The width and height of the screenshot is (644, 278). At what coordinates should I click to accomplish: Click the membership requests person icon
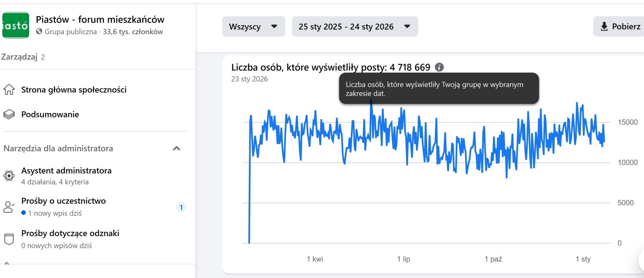click(9, 207)
